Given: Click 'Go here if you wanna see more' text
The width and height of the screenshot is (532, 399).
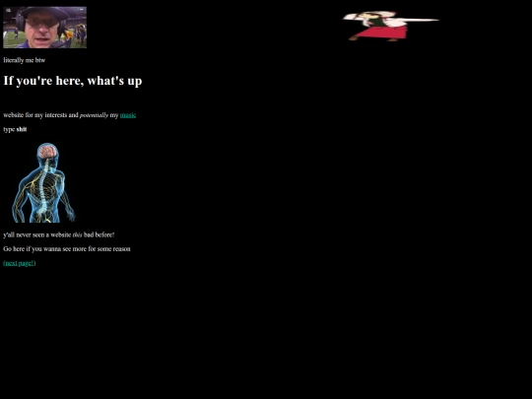Looking at the screenshot, I should (x=67, y=249).
